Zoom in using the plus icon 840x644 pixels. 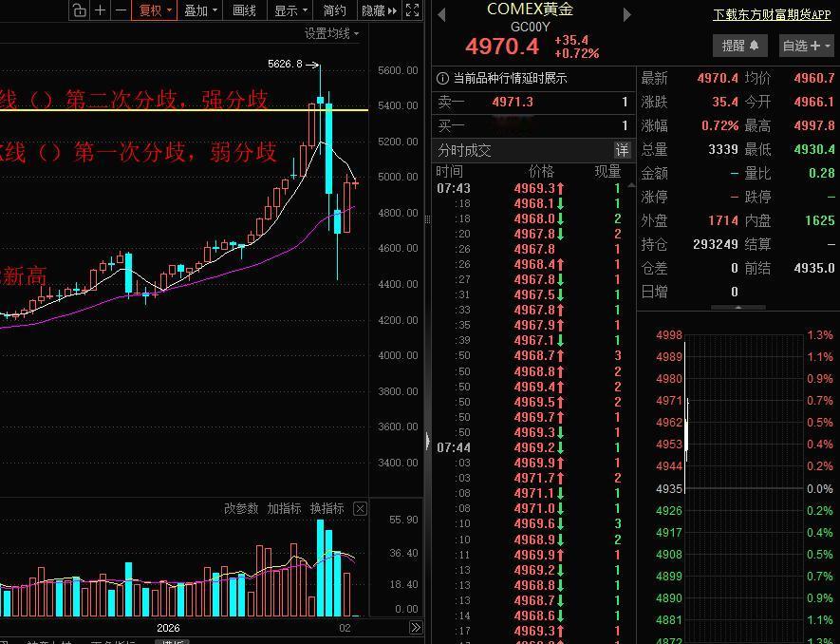pyautogui.click(x=100, y=10)
